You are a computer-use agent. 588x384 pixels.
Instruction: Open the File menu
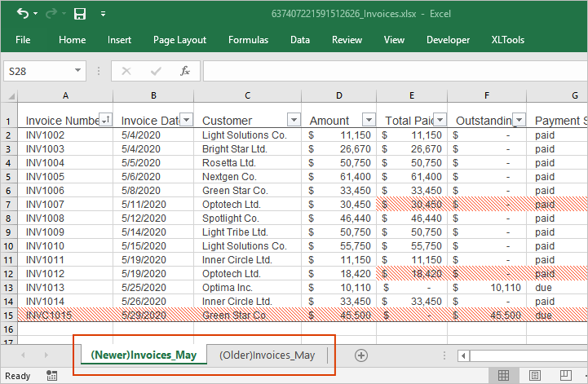point(23,39)
